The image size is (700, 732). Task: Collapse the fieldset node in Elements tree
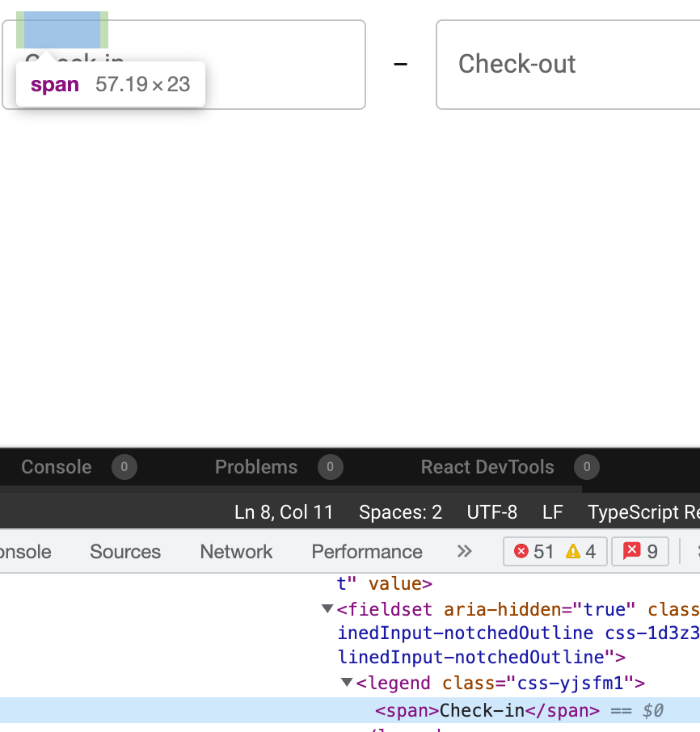tap(326, 609)
